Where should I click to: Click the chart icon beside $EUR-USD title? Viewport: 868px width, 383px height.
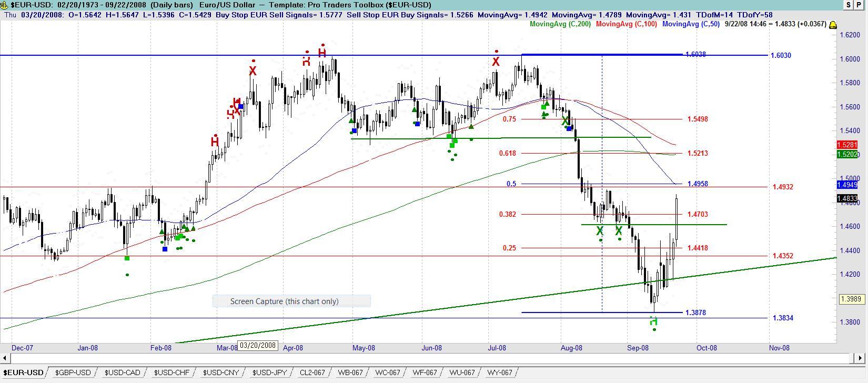click(5, 5)
